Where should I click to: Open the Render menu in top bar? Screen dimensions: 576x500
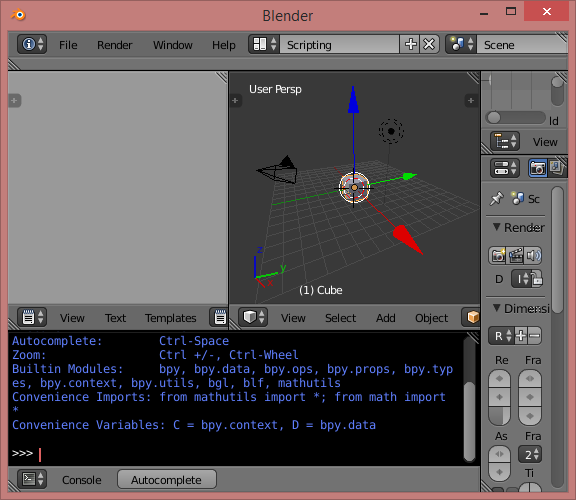click(115, 45)
